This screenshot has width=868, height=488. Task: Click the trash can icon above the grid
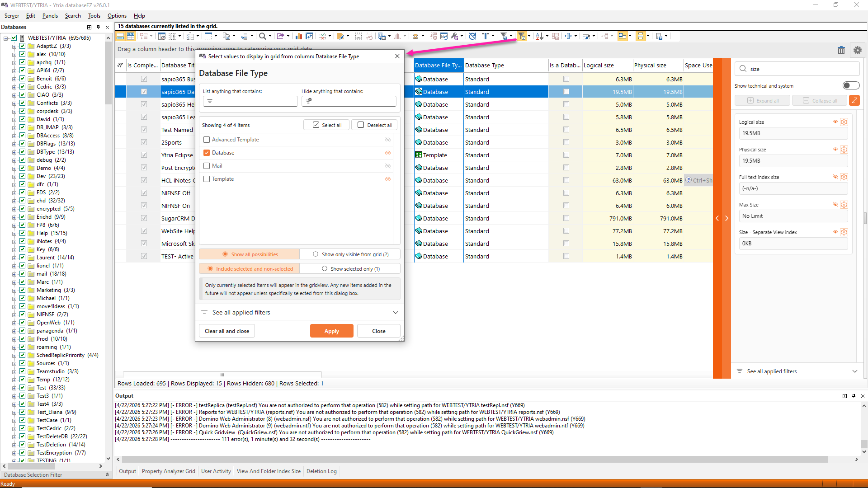[x=841, y=50]
